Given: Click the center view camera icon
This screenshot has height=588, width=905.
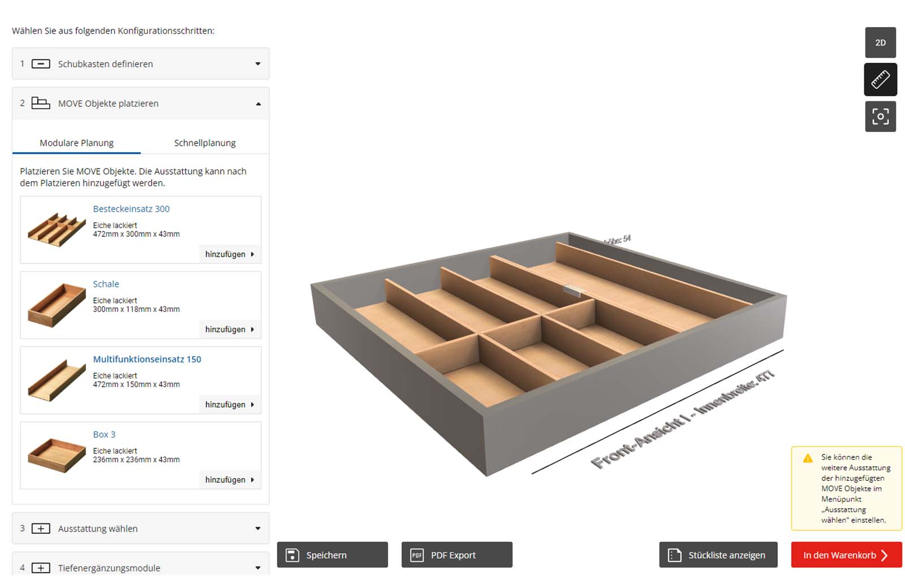Looking at the screenshot, I should [880, 116].
